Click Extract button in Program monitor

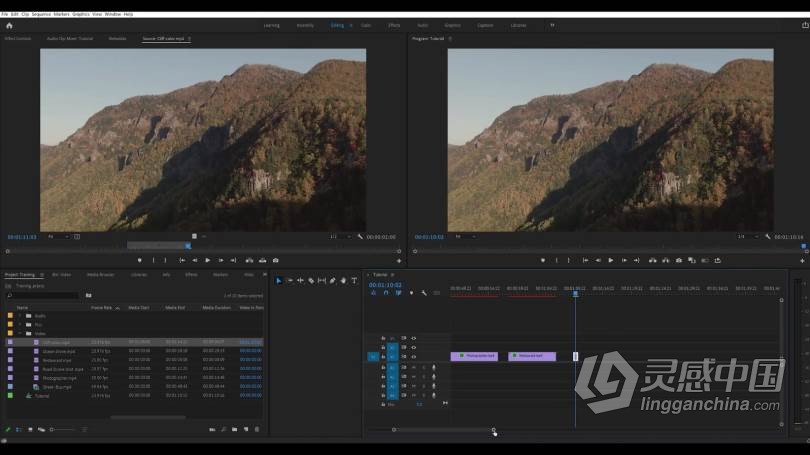click(666, 261)
